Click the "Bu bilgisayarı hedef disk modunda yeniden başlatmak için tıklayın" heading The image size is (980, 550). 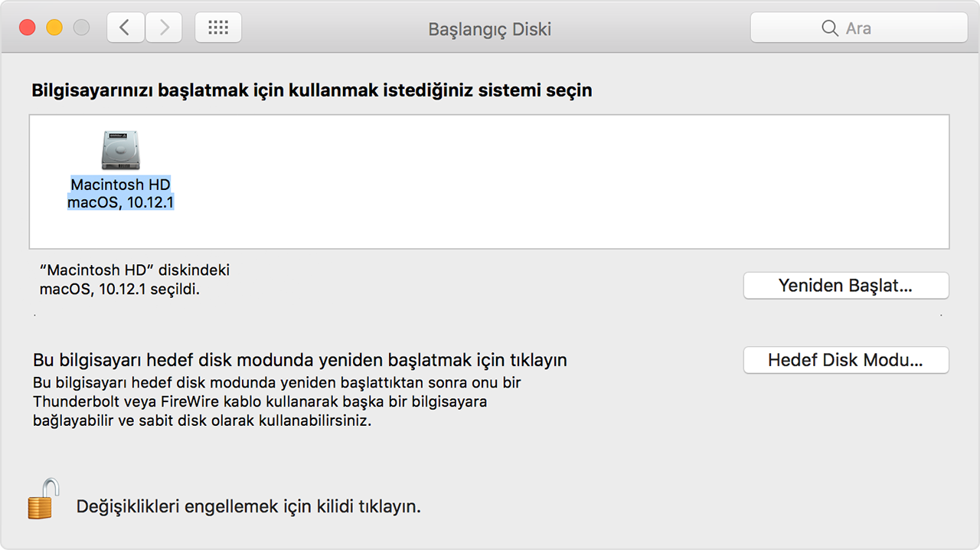300,360
